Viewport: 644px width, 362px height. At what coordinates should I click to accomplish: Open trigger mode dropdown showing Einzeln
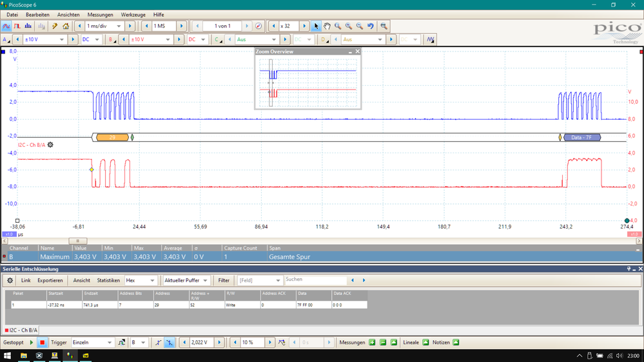coord(109,343)
